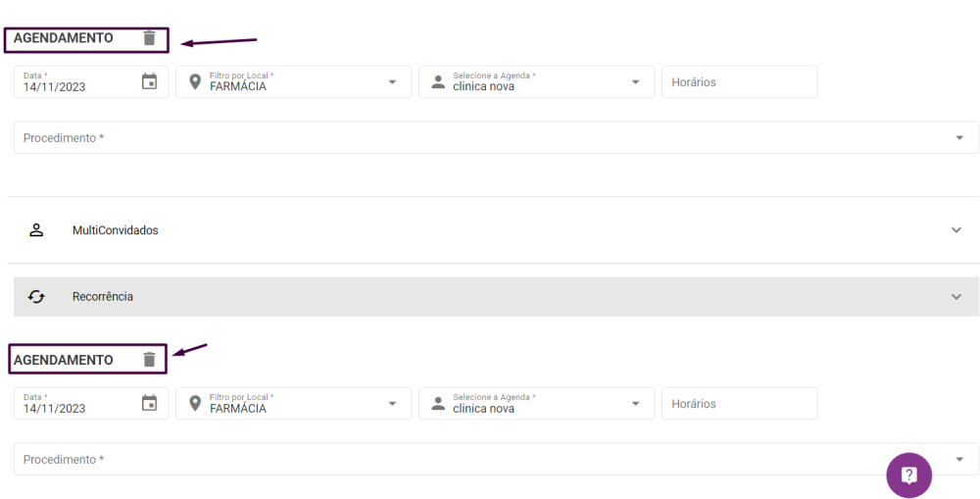This screenshot has width=980, height=499.
Task: Delete the second Agendamento with trash icon
Action: click(149, 360)
